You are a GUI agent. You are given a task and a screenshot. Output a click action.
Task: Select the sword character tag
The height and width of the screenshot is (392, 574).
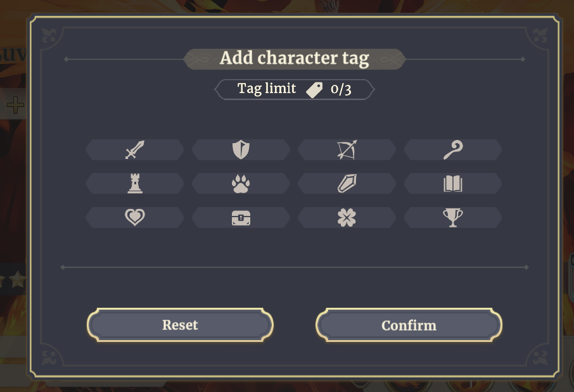pos(135,149)
